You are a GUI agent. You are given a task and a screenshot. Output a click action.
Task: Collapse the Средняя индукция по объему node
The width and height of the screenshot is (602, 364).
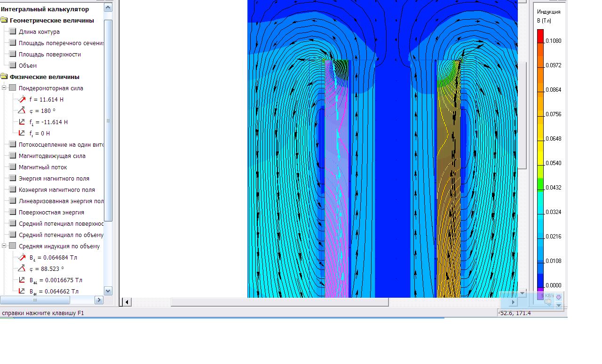point(4,246)
